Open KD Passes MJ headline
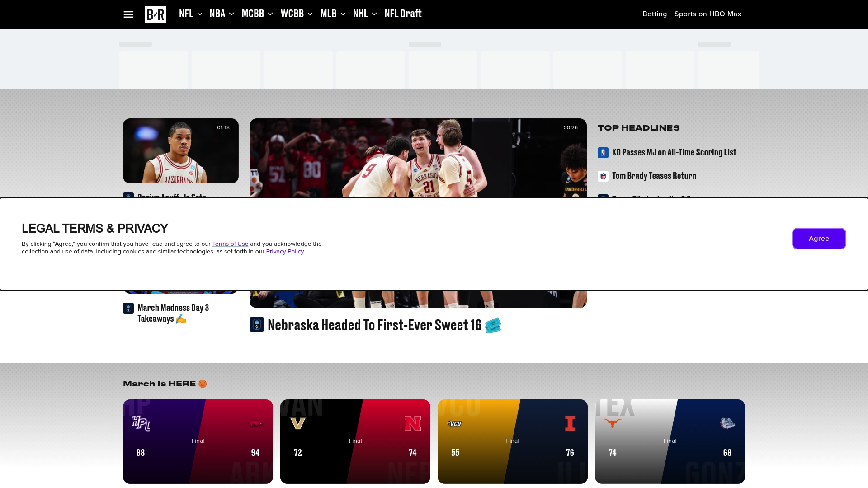 point(674,153)
